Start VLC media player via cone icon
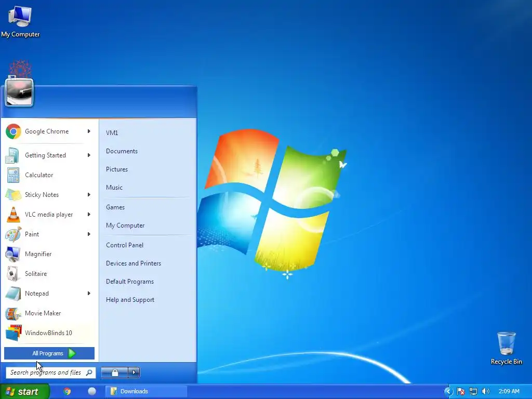This screenshot has height=399, width=532. point(13,215)
